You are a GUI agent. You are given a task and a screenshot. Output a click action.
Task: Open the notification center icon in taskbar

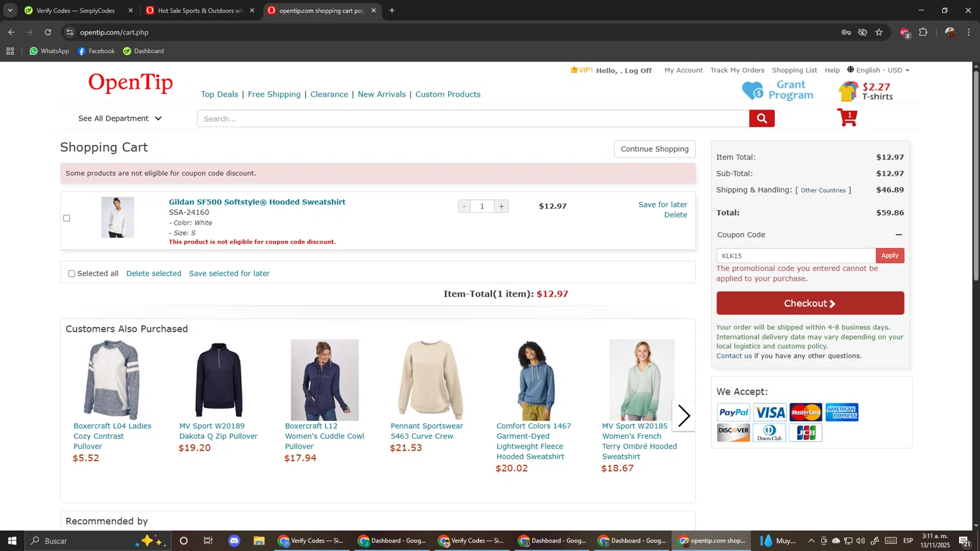click(x=964, y=541)
